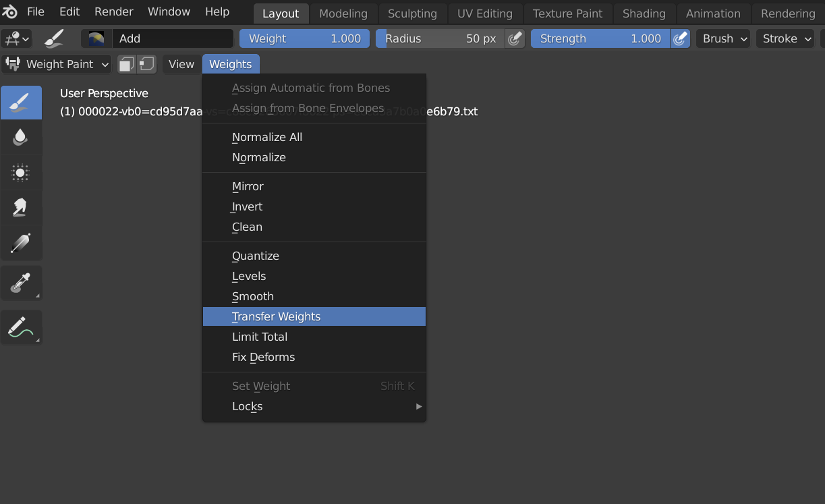Screen dimensions: 825x504
Task: Select the Smear weight tool
Action: (21, 208)
